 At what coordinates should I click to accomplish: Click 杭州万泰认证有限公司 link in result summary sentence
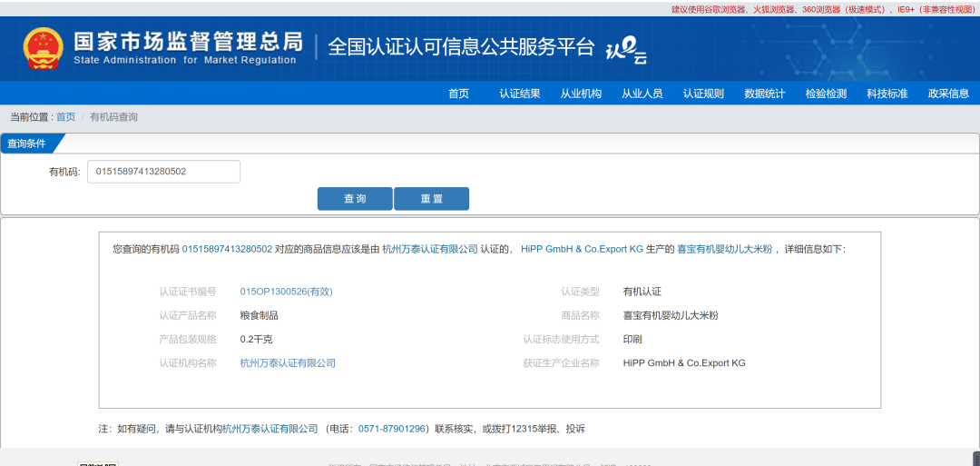(430, 249)
